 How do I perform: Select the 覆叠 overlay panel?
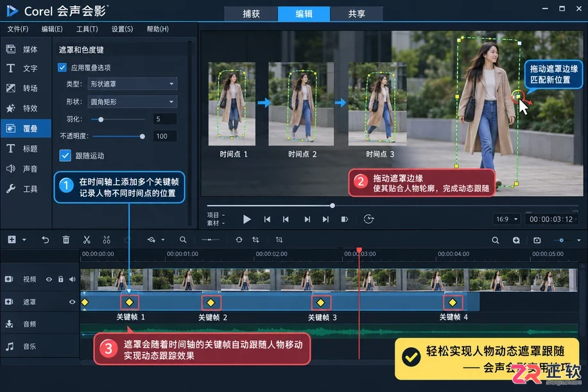tap(26, 128)
